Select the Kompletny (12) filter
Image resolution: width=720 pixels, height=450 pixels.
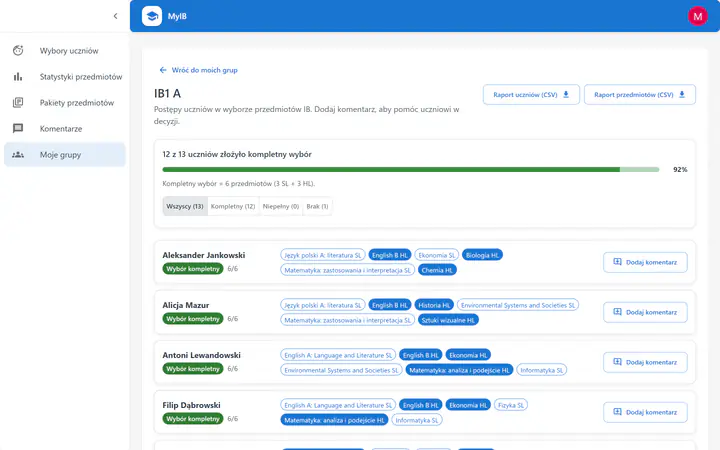pyautogui.click(x=233, y=206)
